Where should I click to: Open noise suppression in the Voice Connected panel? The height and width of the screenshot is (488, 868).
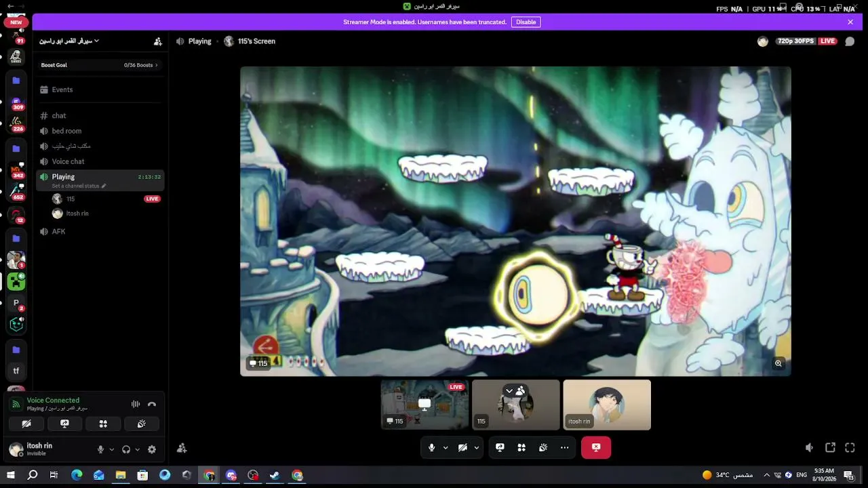[136, 404]
